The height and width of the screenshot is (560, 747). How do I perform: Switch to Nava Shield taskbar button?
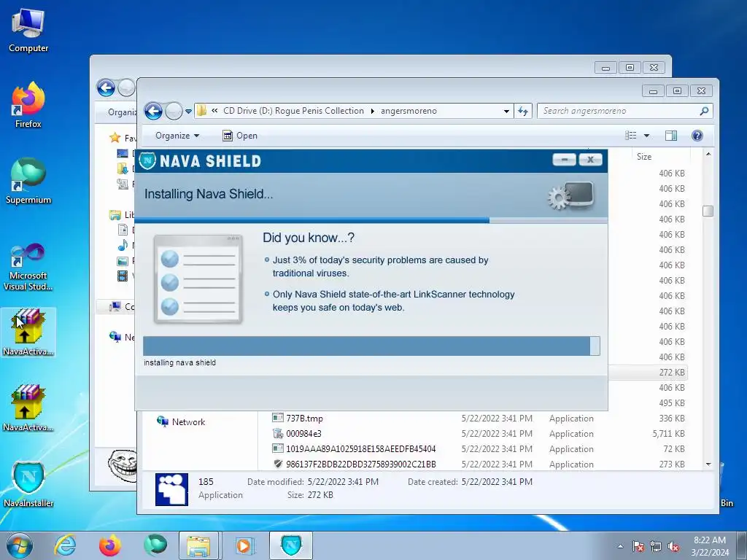(x=291, y=545)
